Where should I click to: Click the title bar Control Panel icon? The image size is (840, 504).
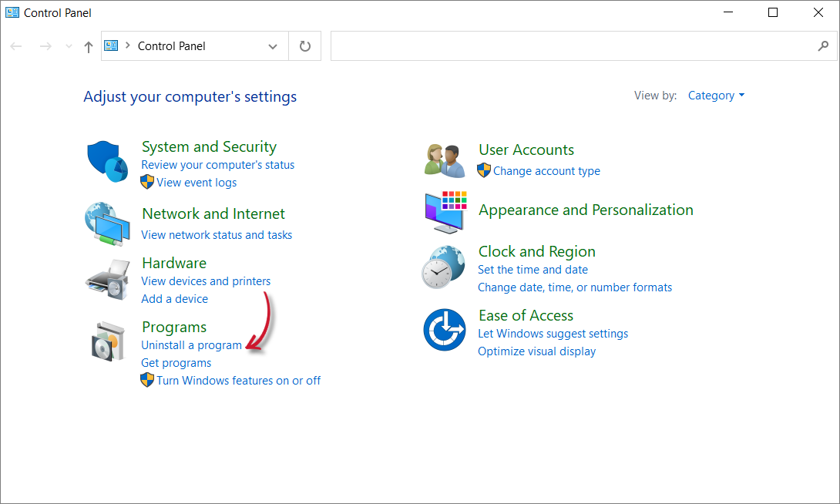click(x=12, y=12)
